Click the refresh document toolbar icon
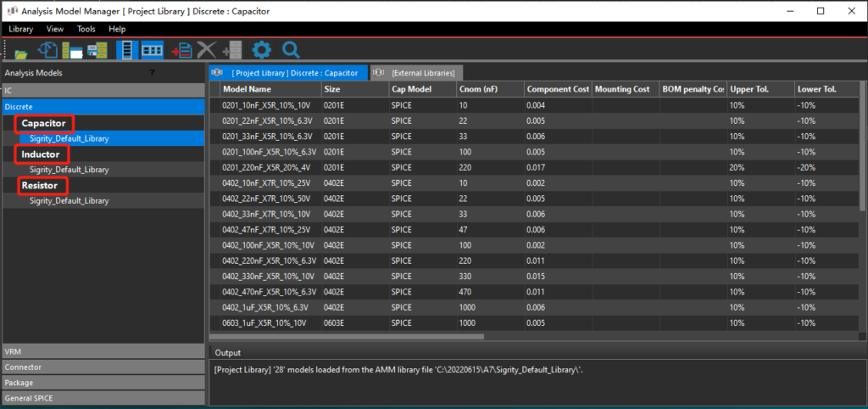This screenshot has height=409, width=868. point(47,49)
